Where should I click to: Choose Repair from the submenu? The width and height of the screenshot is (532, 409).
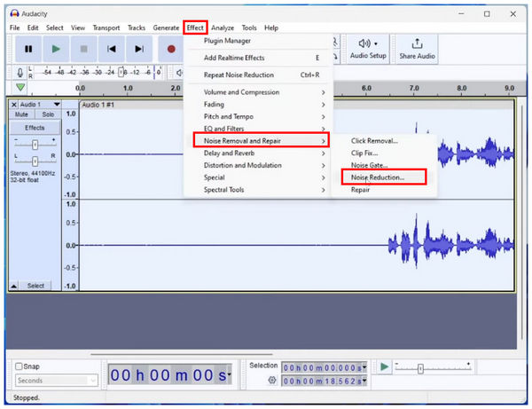pos(384,190)
